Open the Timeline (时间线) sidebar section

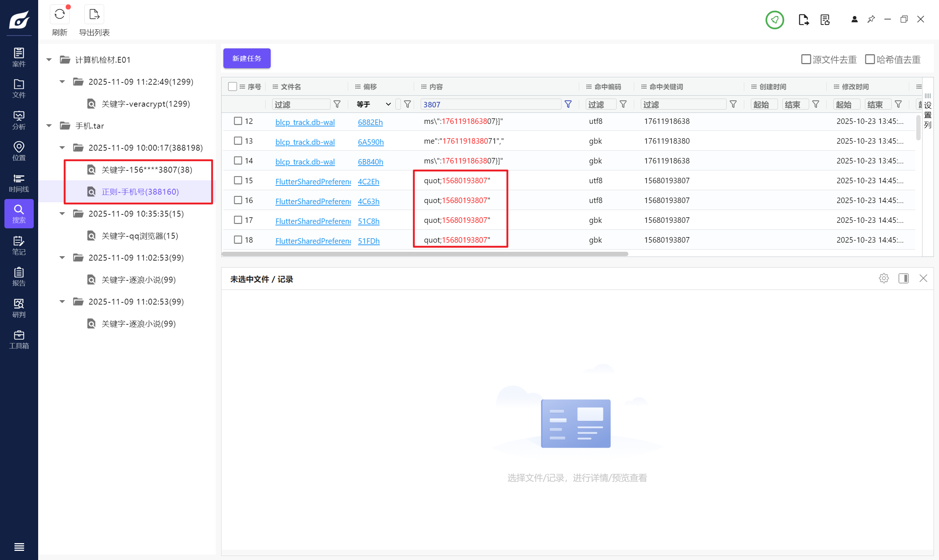click(19, 183)
